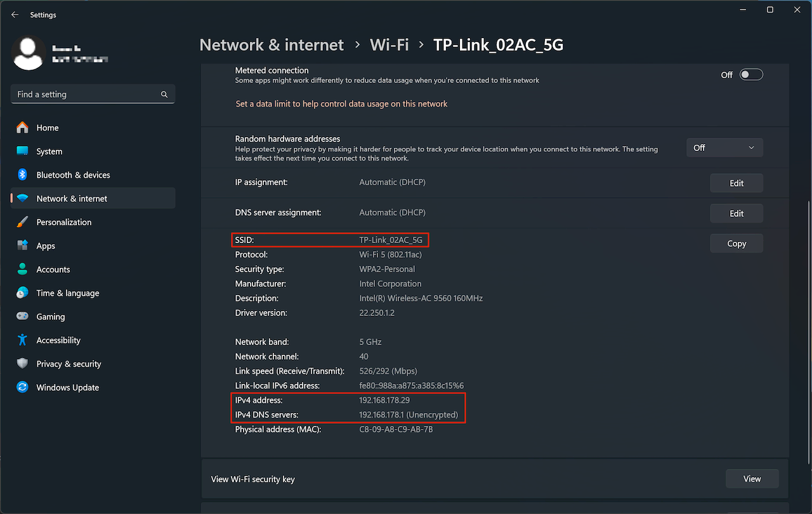Go back to Network & internet breadcrumb
The height and width of the screenshot is (514, 812).
tap(271, 44)
